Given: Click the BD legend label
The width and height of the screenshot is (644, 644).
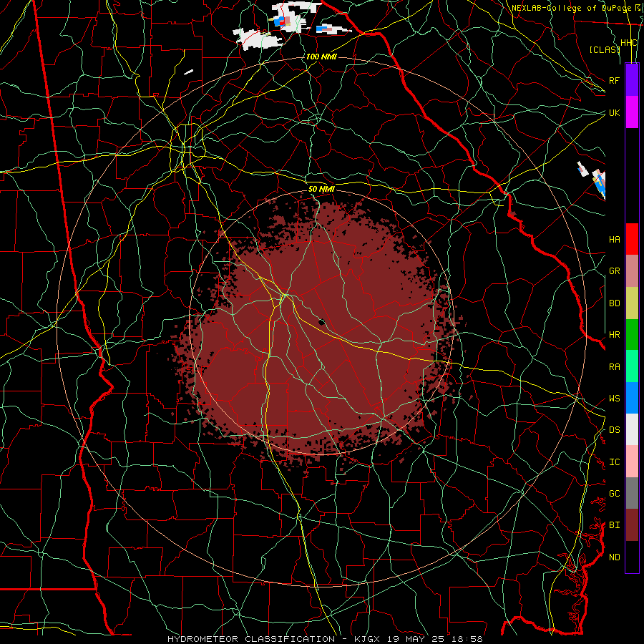Looking at the screenshot, I should pos(614,303).
